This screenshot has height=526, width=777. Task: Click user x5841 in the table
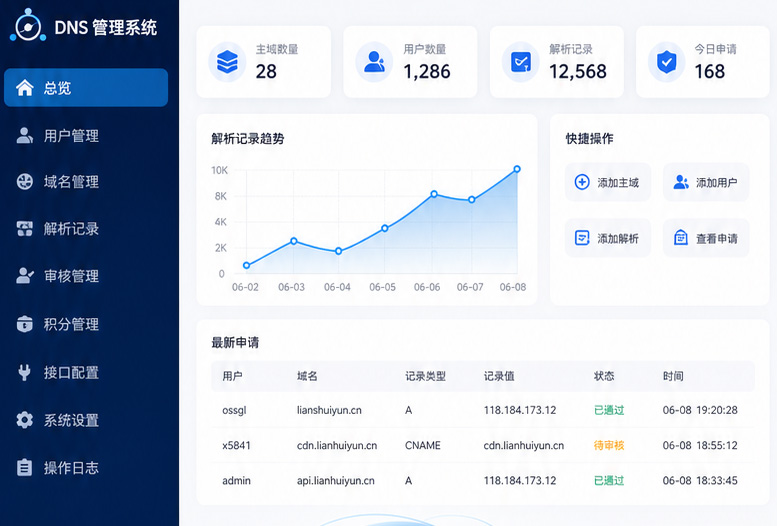coord(236,445)
